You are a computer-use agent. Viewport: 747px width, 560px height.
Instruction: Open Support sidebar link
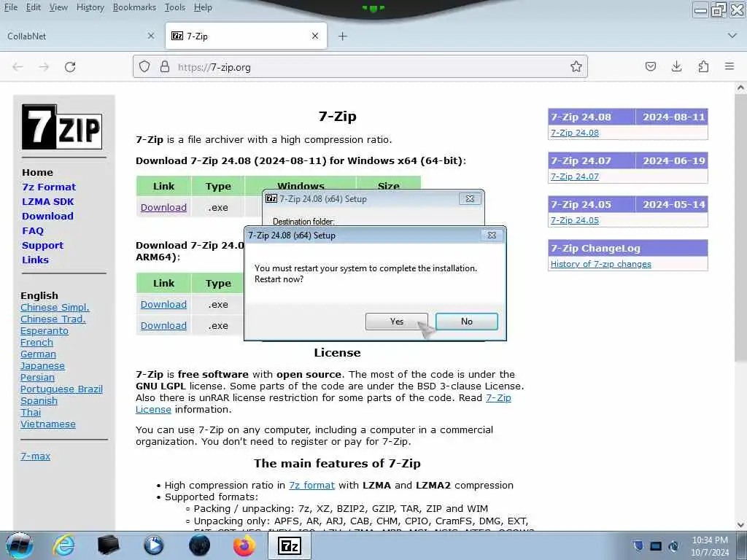[x=42, y=246]
